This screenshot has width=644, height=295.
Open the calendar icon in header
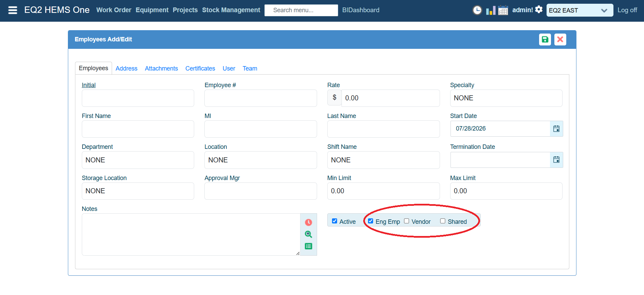point(503,10)
